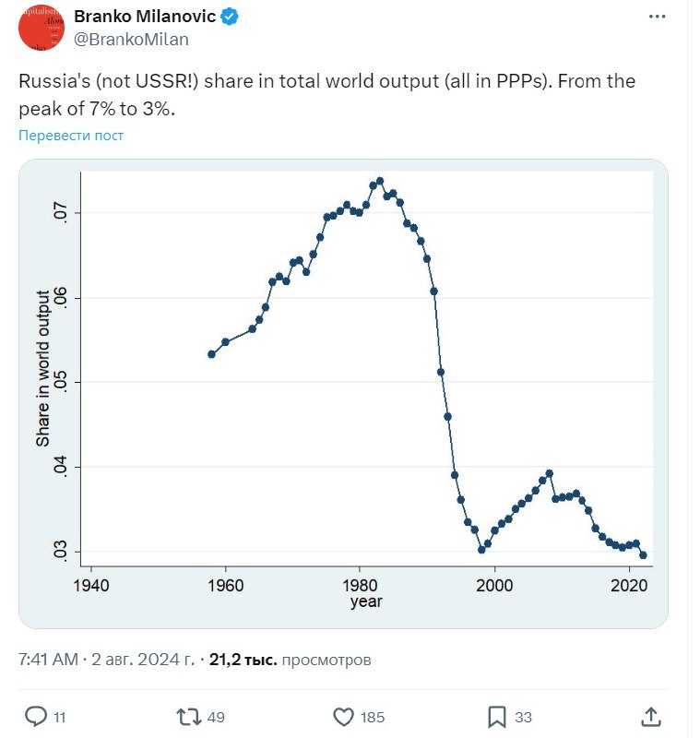
Task: Click the repost arrows icon
Action: coord(188,717)
